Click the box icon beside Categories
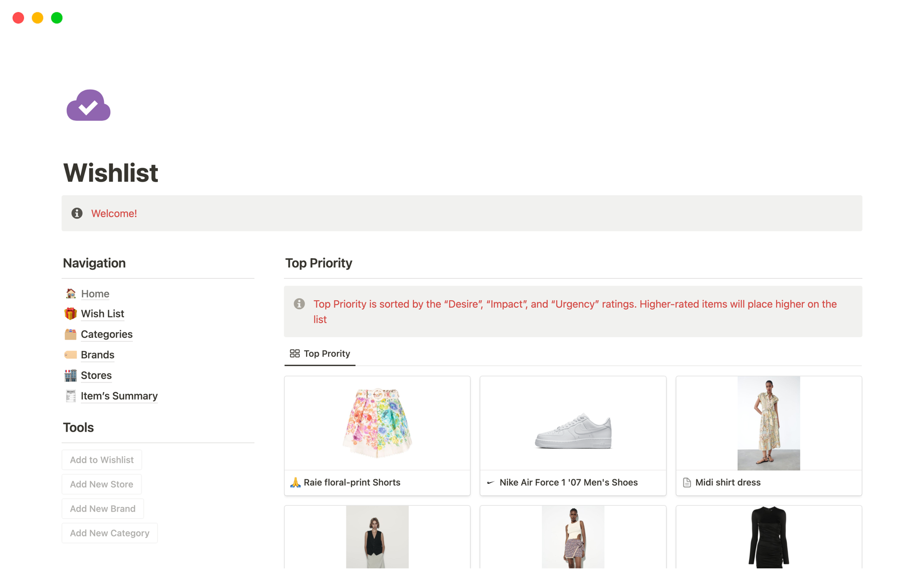The image size is (924, 578). pos(71,334)
